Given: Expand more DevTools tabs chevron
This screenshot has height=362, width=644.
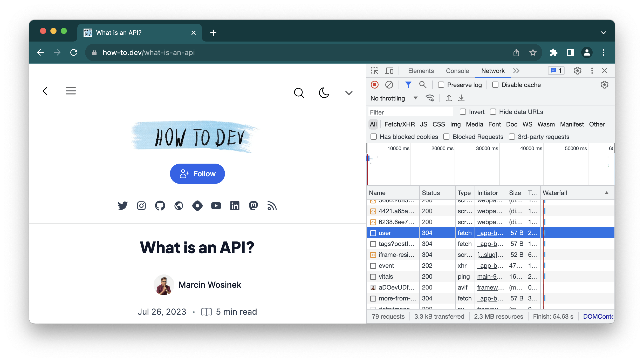Looking at the screenshot, I should pos(516,71).
